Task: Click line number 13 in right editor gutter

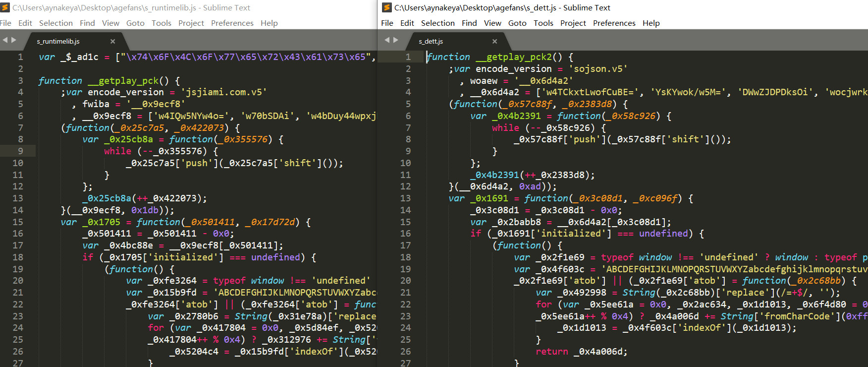Action: [405, 198]
